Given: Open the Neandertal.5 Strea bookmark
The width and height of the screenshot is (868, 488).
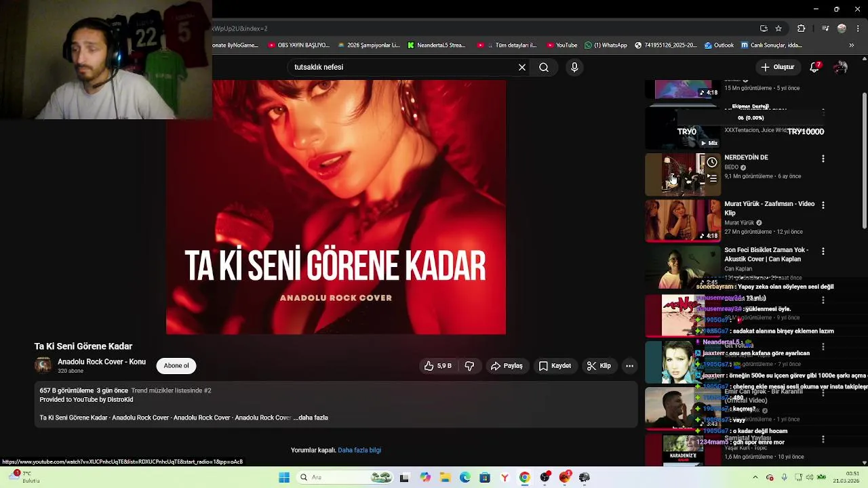Looking at the screenshot, I should pyautogui.click(x=437, y=45).
